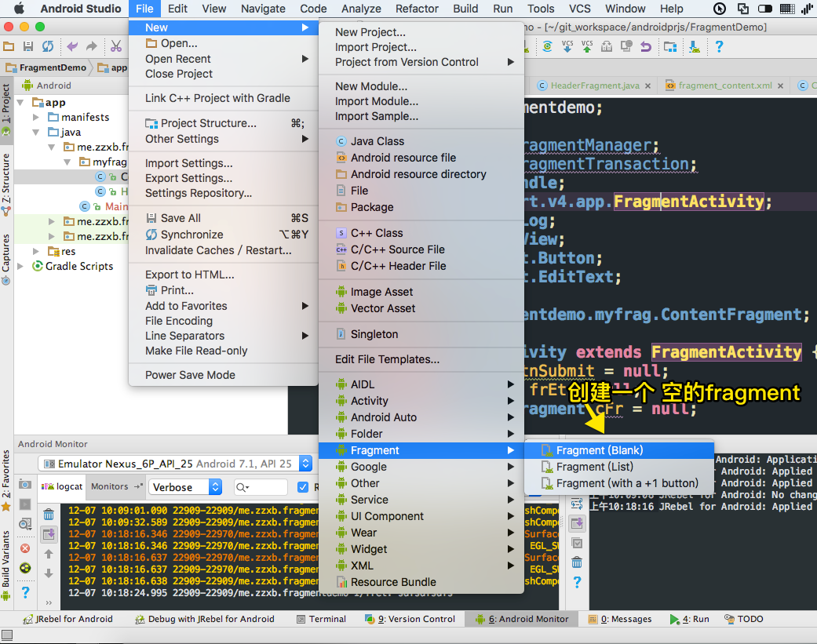Close the HeaderFragment.java tab

pyautogui.click(x=647, y=86)
